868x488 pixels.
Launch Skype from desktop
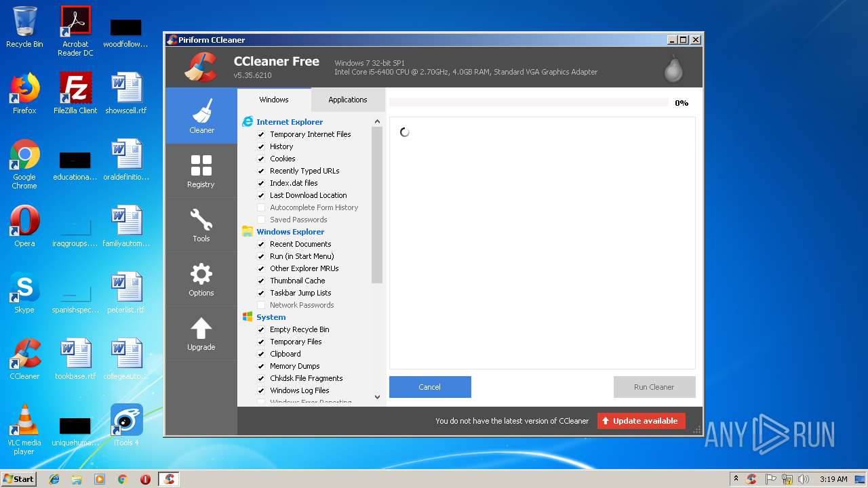24,293
